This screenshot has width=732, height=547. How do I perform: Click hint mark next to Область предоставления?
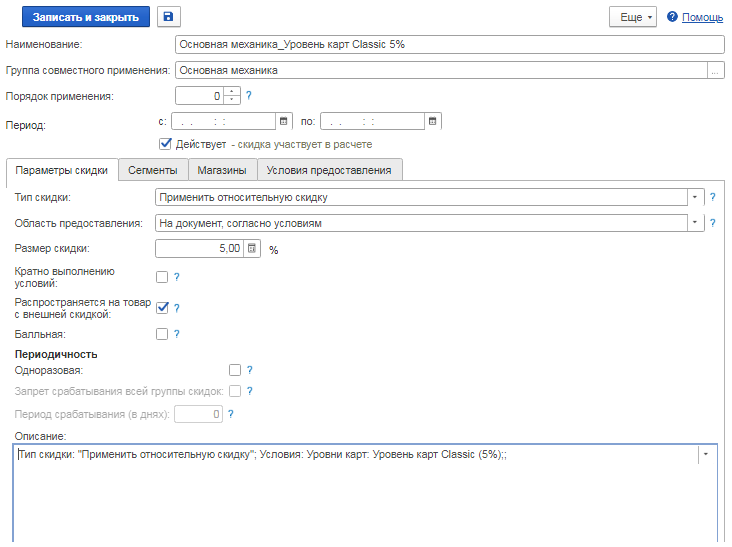point(712,223)
